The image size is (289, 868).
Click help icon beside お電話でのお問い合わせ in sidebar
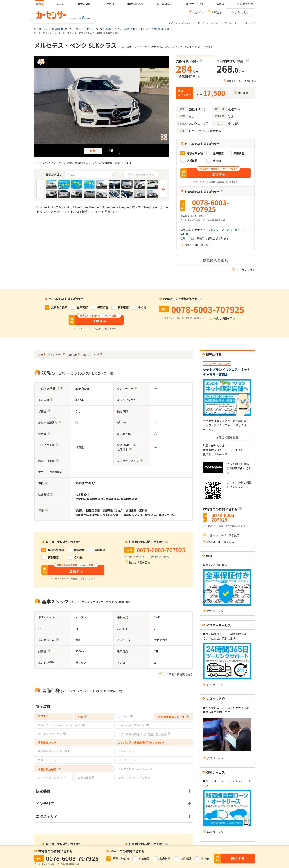point(222,191)
